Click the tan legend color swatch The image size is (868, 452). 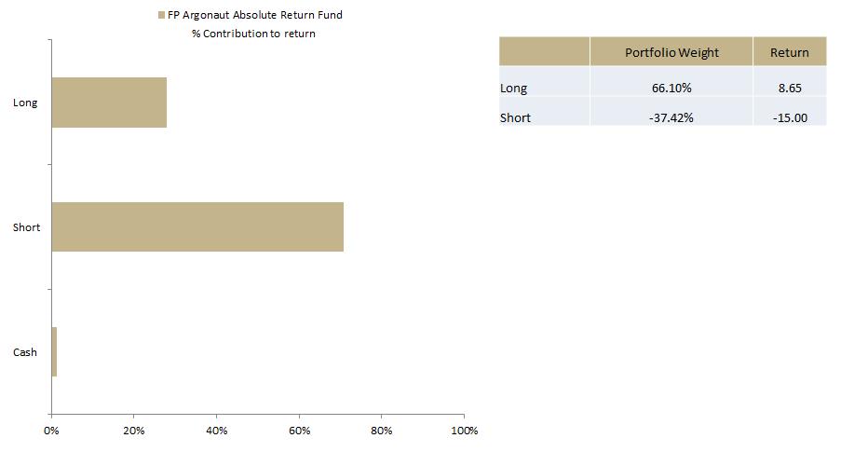coord(161,16)
